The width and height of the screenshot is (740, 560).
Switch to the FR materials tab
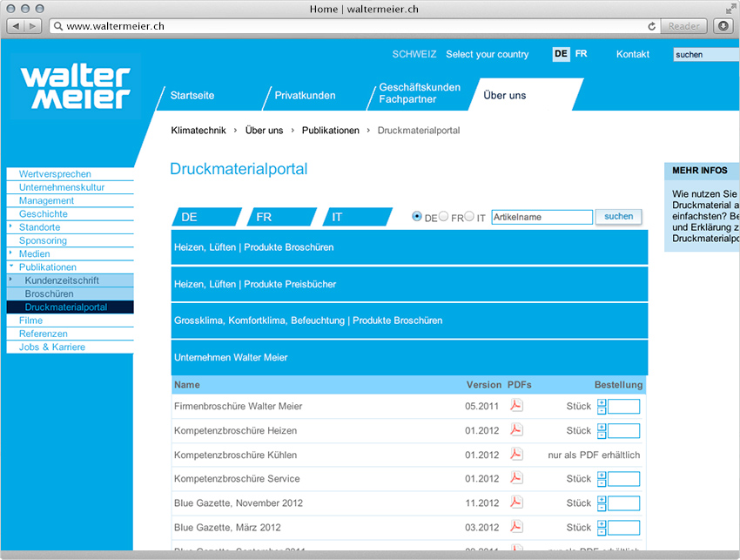(281, 217)
